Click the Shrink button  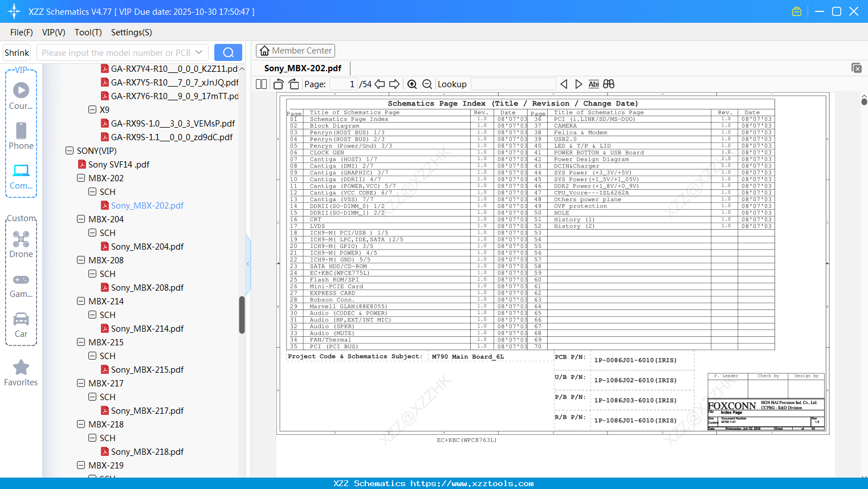(x=17, y=52)
